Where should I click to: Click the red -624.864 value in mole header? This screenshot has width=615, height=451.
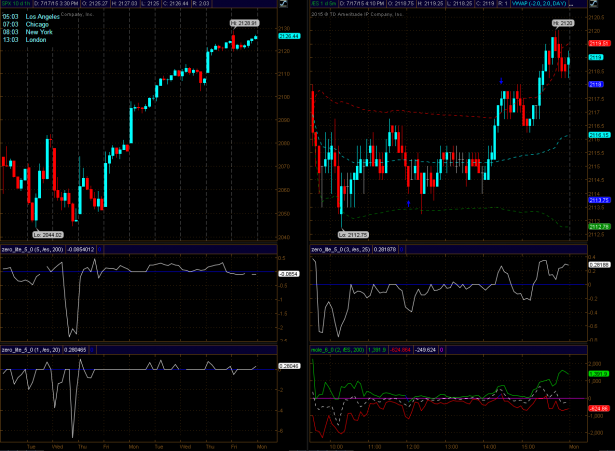coord(400,350)
